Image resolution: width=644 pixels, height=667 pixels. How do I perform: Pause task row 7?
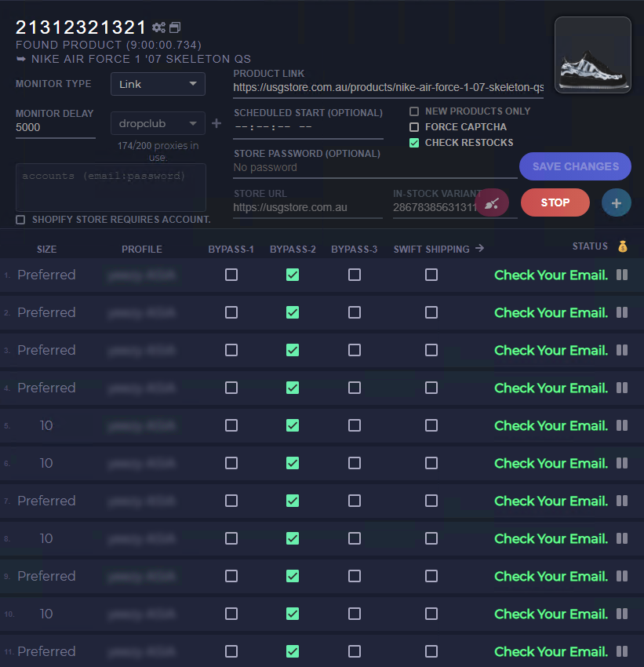click(x=622, y=501)
